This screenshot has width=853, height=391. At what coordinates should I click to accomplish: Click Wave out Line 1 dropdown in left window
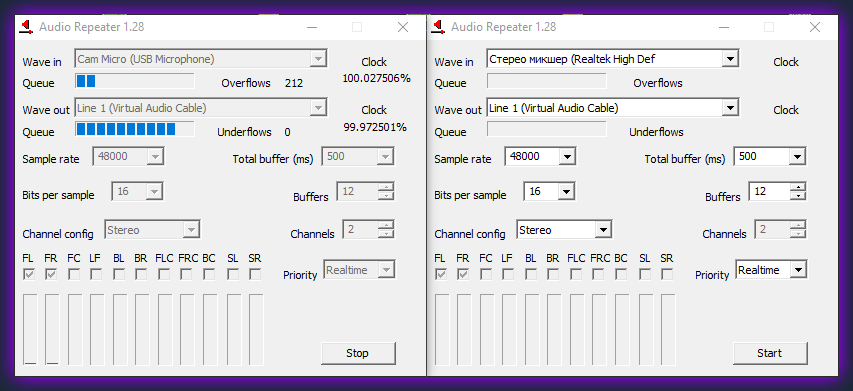(x=201, y=108)
